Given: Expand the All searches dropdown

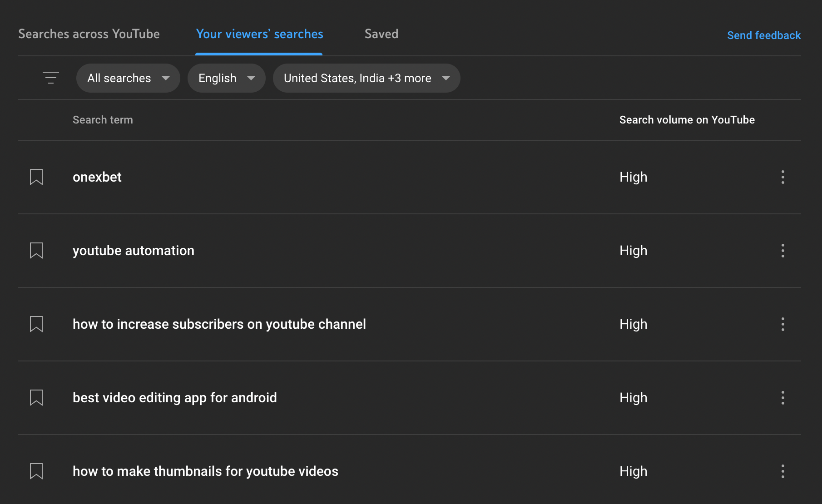Looking at the screenshot, I should click(x=128, y=78).
